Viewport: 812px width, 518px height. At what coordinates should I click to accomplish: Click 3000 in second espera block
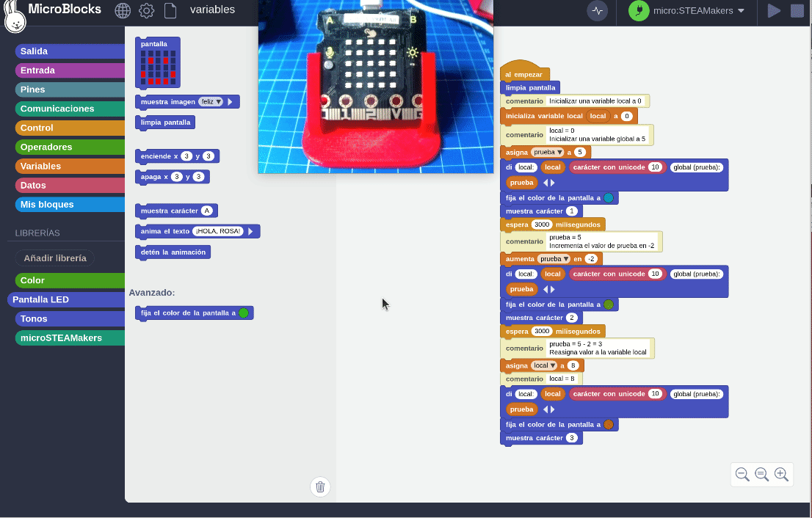click(542, 331)
